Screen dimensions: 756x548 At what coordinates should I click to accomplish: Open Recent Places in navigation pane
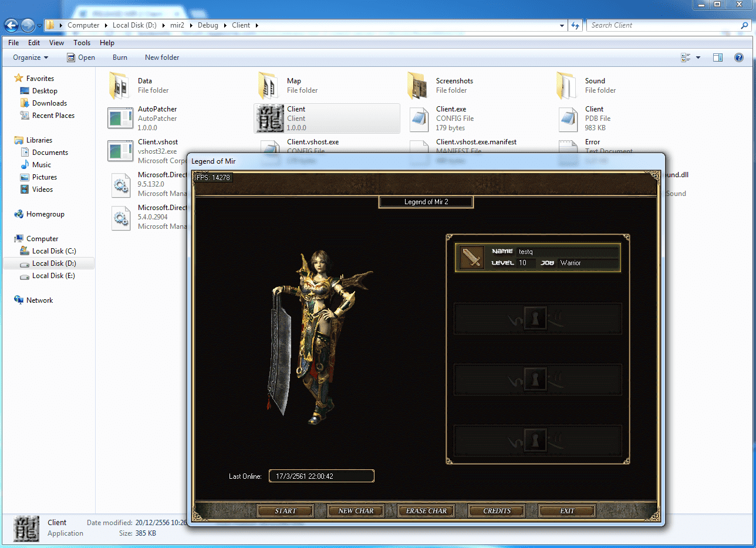pos(53,116)
